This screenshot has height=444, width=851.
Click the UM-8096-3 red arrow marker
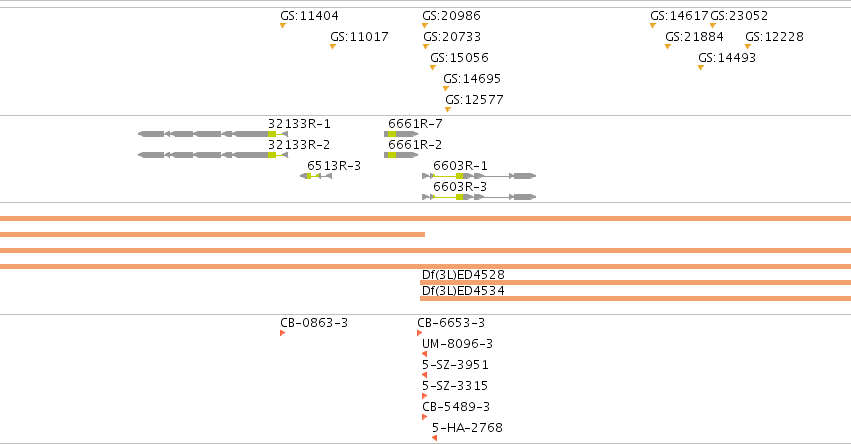tap(424, 354)
